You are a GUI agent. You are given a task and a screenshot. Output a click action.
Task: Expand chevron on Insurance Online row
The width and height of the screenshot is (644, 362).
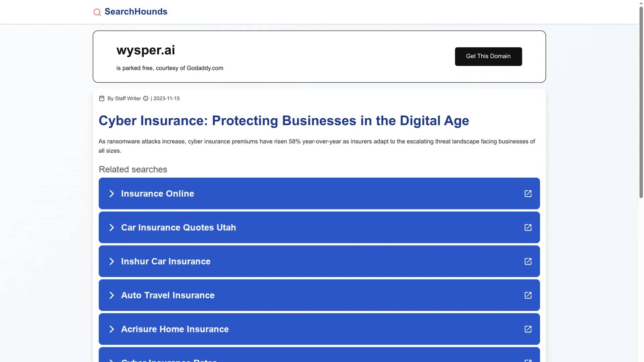click(x=112, y=193)
